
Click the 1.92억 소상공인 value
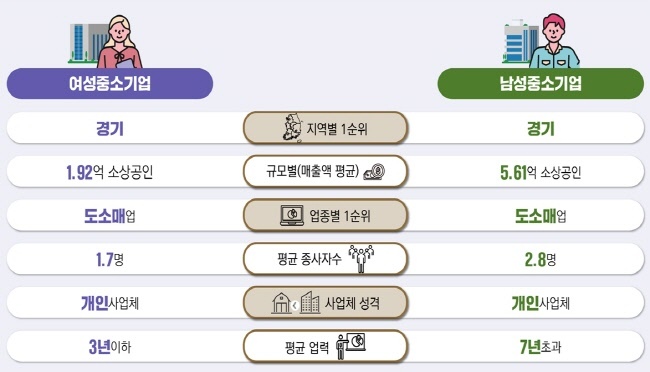(x=110, y=172)
